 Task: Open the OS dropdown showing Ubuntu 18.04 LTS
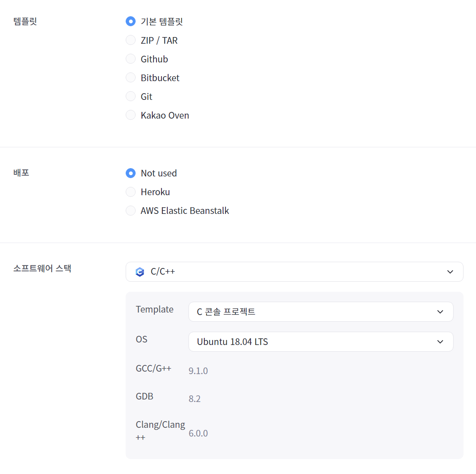321,342
